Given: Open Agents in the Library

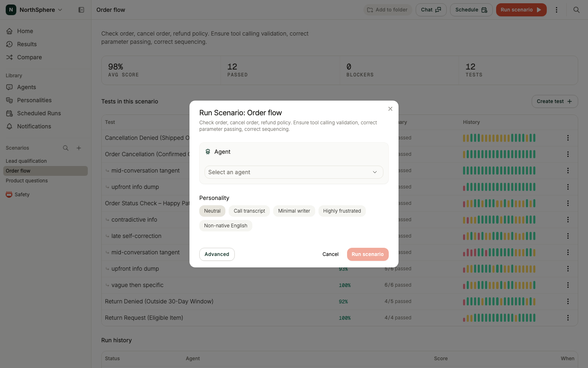Looking at the screenshot, I should pyautogui.click(x=45, y=87).
